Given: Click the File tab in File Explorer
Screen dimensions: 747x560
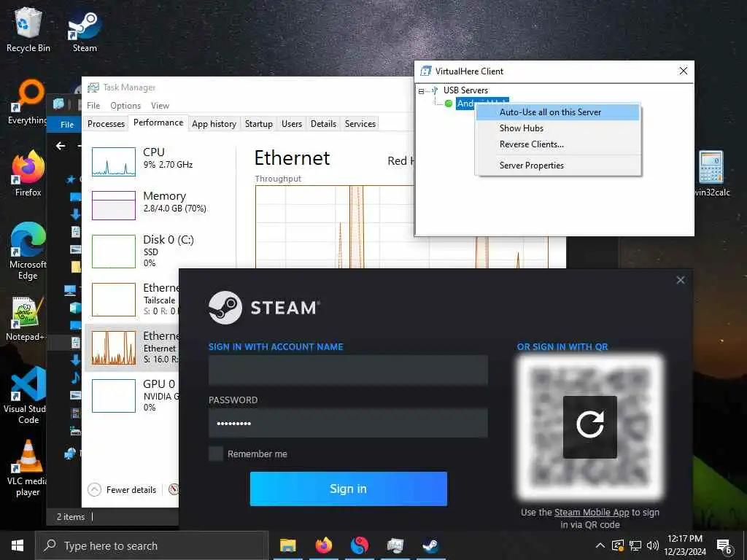Looking at the screenshot, I should coord(66,124).
